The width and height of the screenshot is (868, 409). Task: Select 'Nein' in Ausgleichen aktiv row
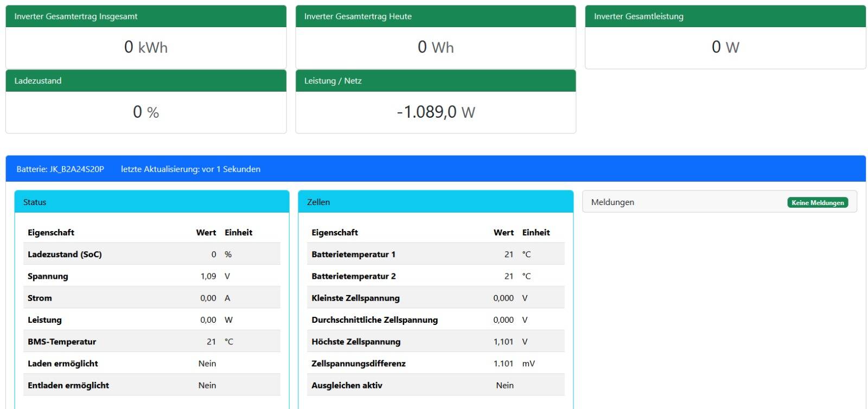coord(505,385)
